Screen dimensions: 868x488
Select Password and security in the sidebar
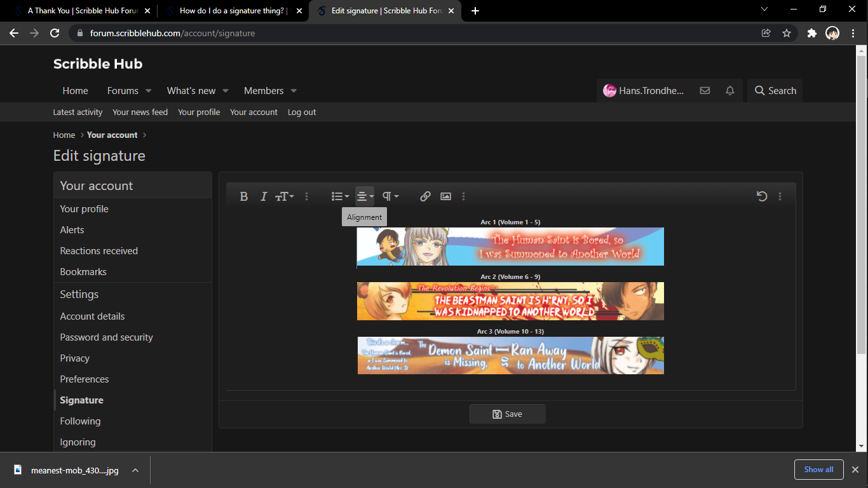point(107,337)
